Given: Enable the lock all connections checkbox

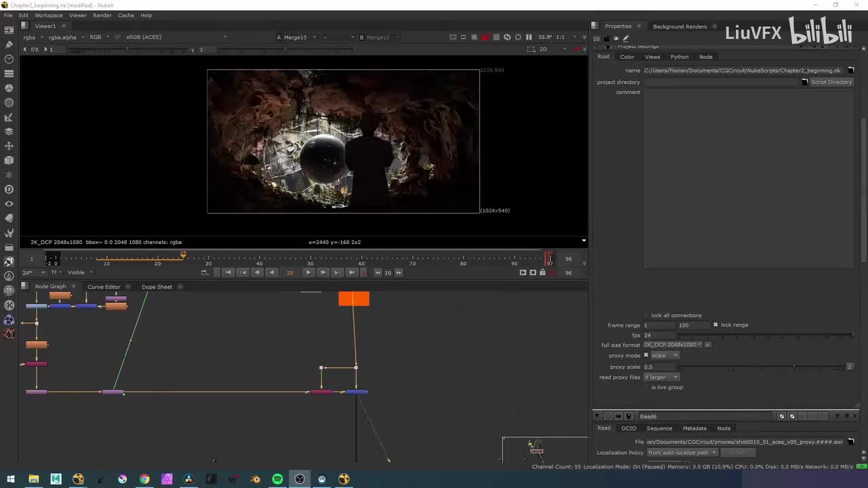Looking at the screenshot, I should (646, 315).
